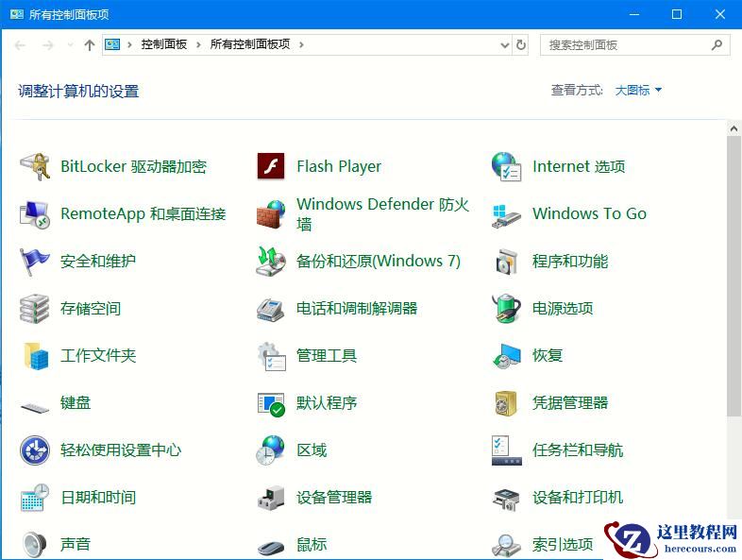Screen dimensions: 742x560
Task: Open the 电话和调制解调器 phone icon
Action: click(x=271, y=310)
